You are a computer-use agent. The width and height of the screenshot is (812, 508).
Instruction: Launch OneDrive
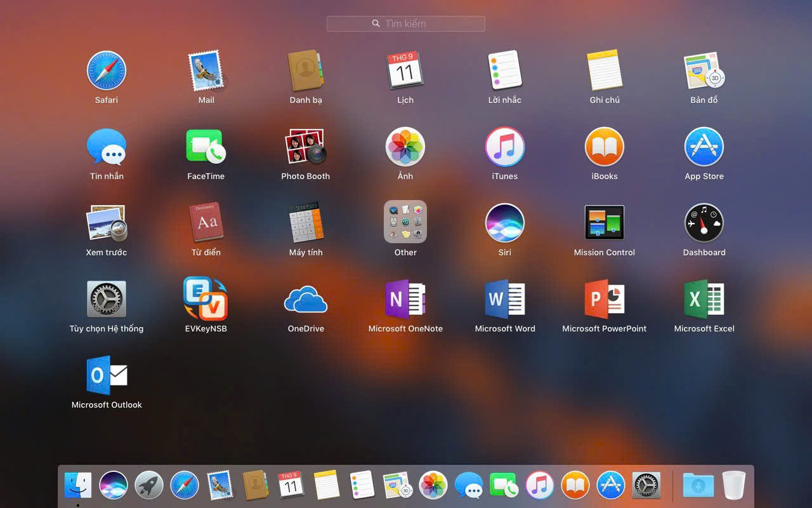306,299
